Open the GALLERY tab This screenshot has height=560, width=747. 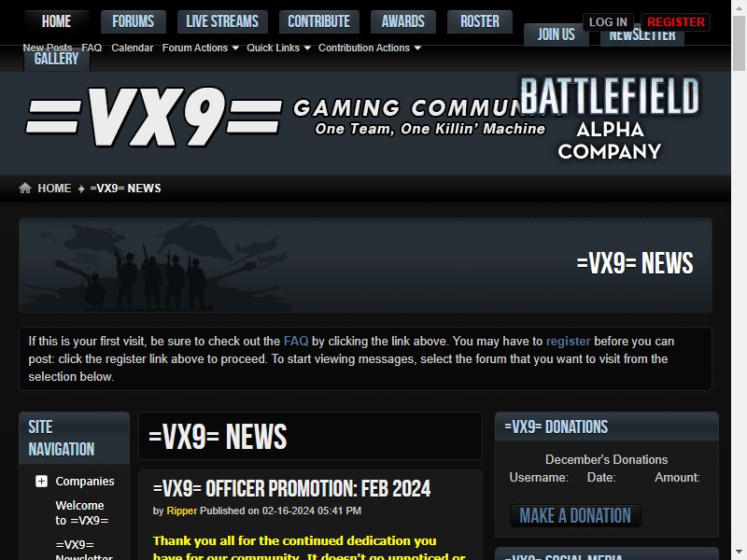56,60
